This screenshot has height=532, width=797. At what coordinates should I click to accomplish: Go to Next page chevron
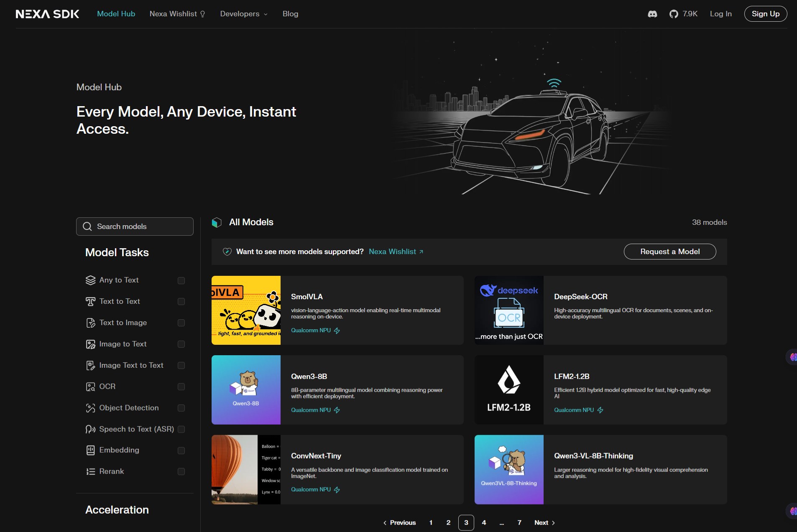coord(553,523)
